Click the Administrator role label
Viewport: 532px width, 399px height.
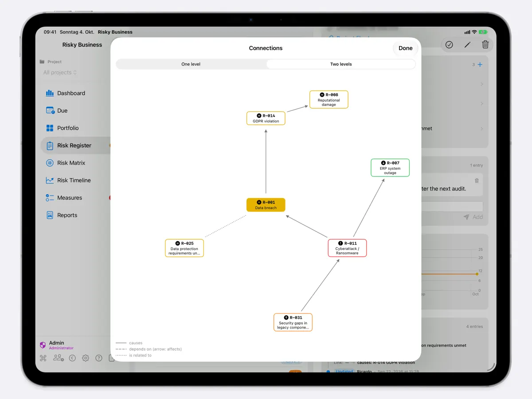pyautogui.click(x=61, y=348)
